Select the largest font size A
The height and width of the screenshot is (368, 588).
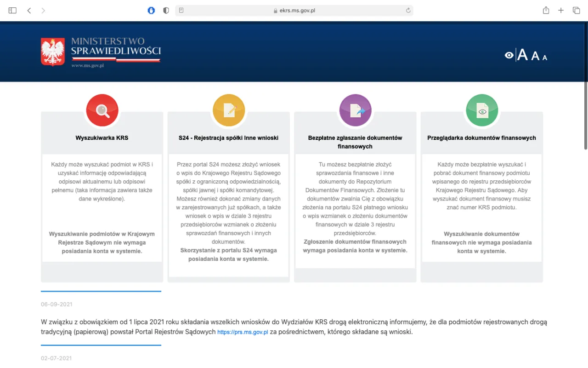pyautogui.click(x=522, y=55)
